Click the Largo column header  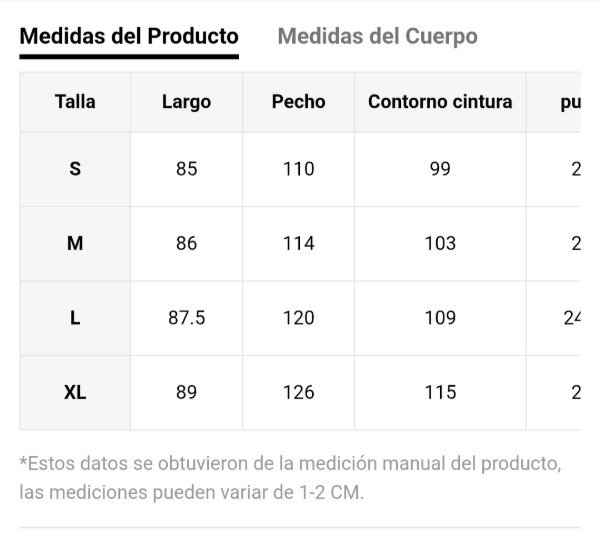(x=186, y=101)
